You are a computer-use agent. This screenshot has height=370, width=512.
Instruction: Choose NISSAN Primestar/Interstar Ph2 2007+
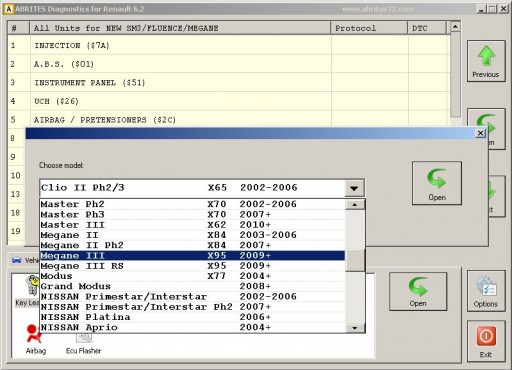pos(192,307)
